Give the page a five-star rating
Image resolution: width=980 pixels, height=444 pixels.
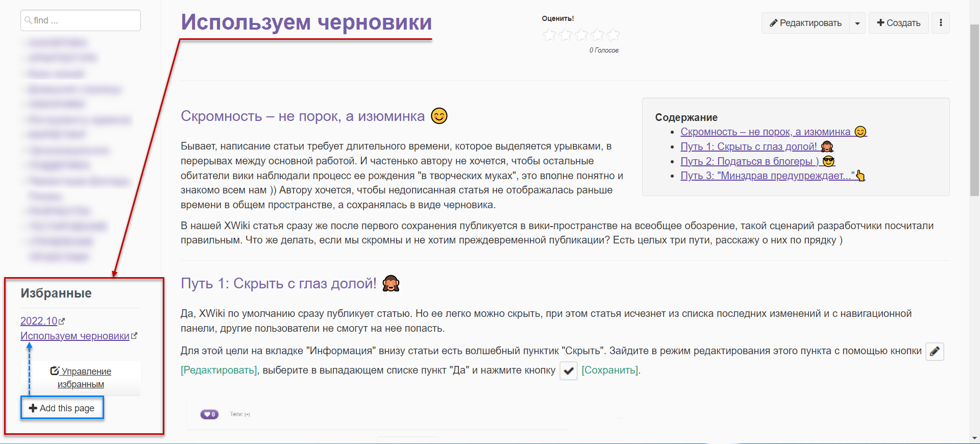coord(614,35)
